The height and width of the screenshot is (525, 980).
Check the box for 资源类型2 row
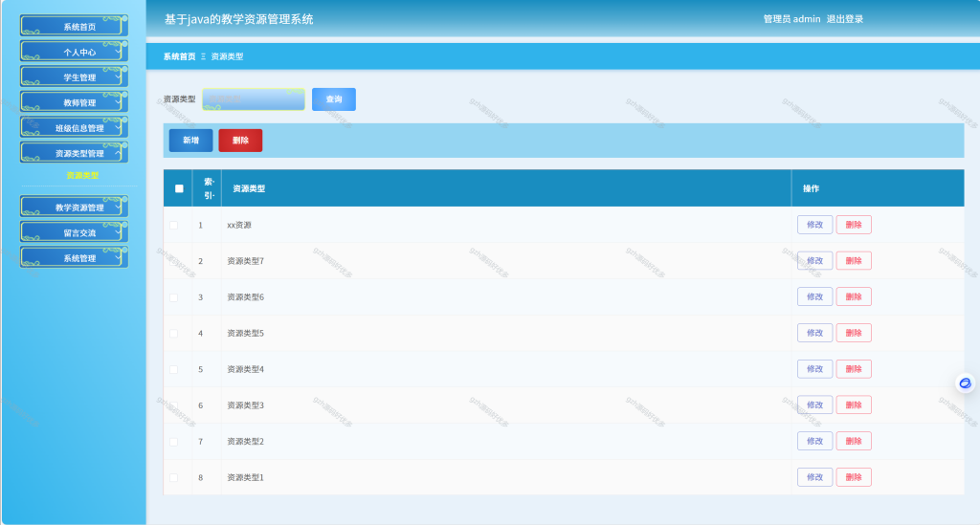174,442
